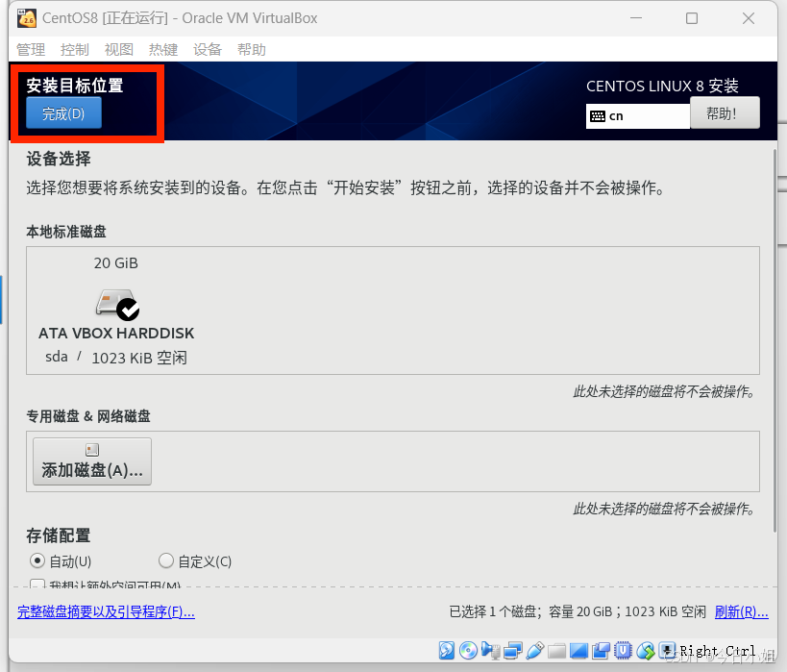Click the Right Ctrl host key label
Screen dimensions: 787x672
(x=718, y=651)
